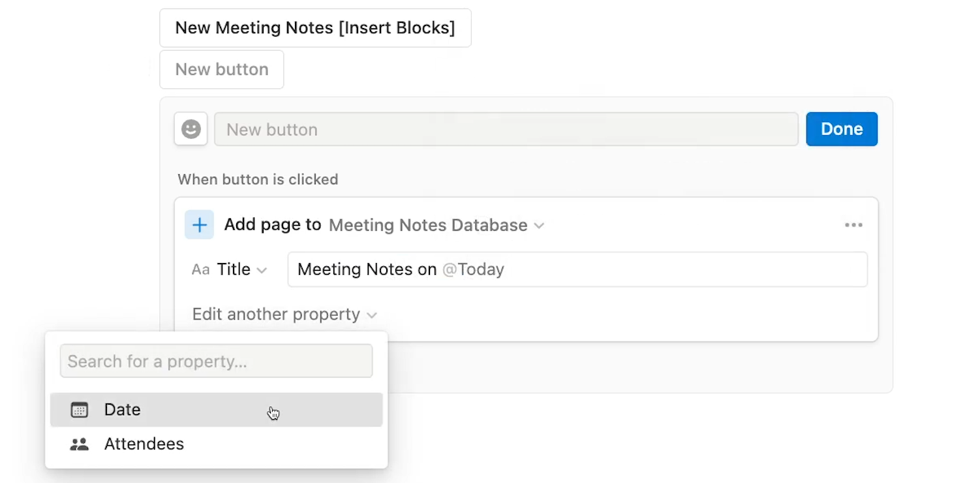The height and width of the screenshot is (483, 980).
Task: Click the Search for a property field
Action: 217,361
